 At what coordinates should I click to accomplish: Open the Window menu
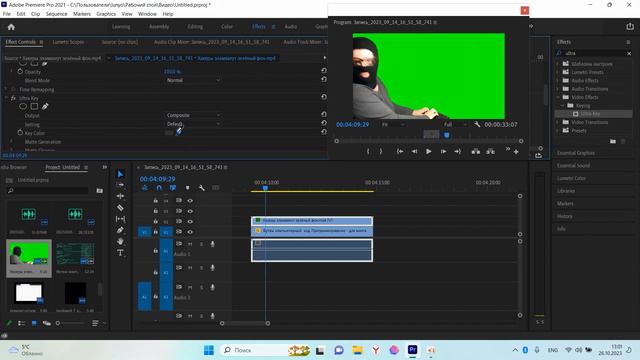(147, 14)
